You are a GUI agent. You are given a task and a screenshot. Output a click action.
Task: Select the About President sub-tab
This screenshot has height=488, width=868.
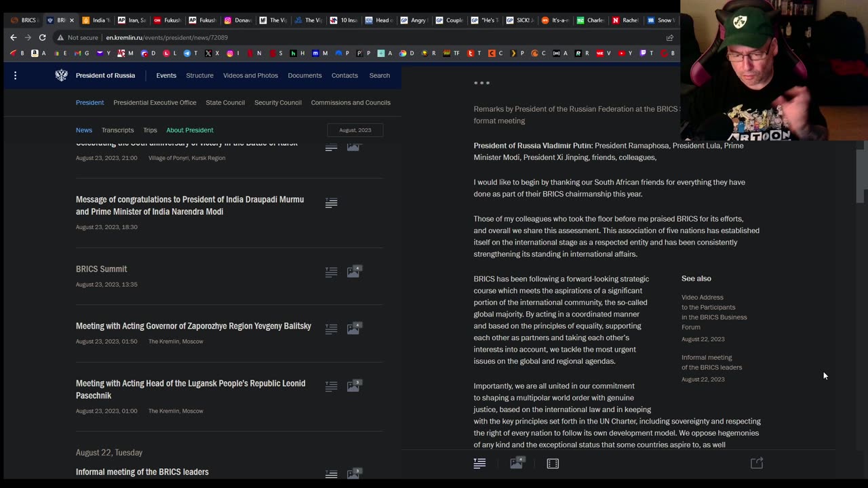tap(190, 130)
